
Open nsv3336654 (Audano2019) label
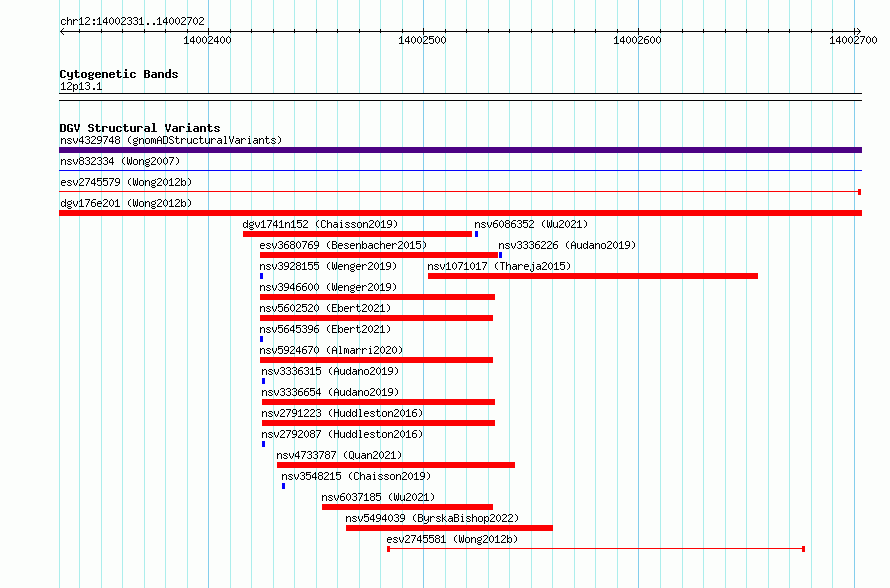tap(330, 392)
